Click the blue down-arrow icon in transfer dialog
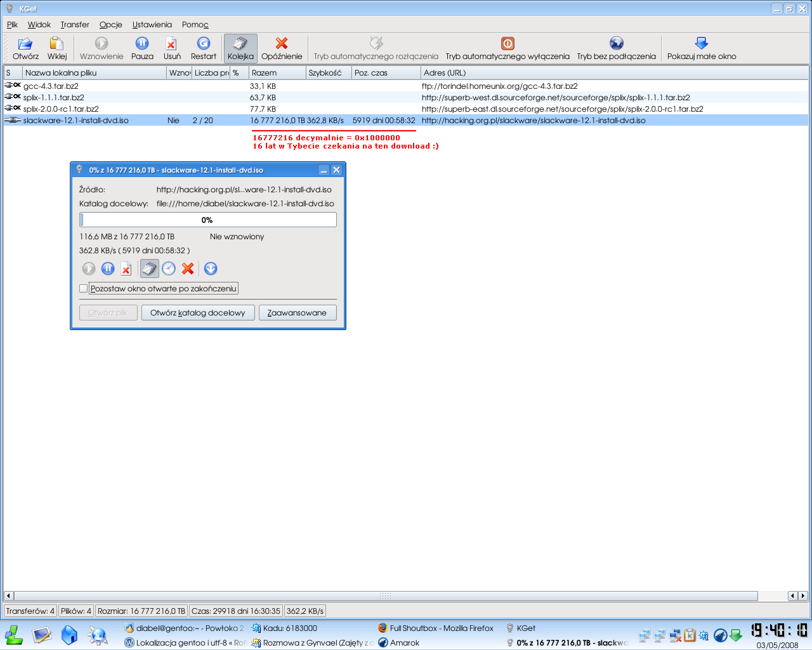 pyautogui.click(x=211, y=269)
